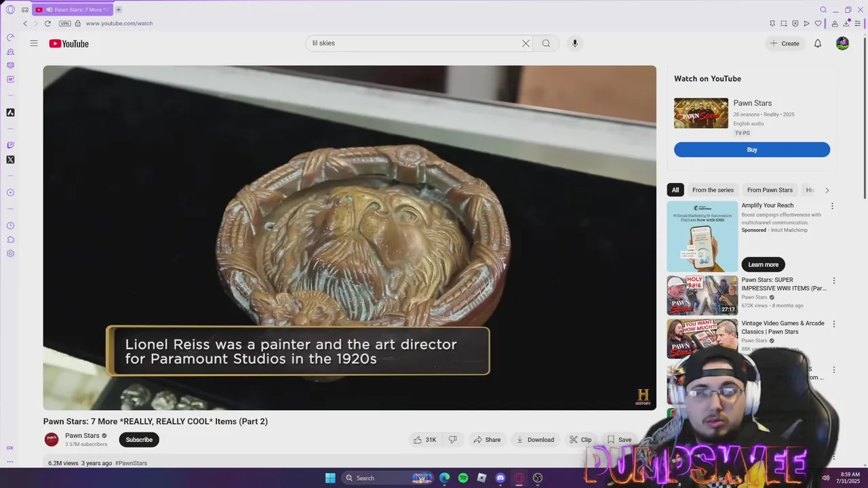868x488 pixels.
Task: Switch to the Pawn Stars browser tab
Action: (71, 9)
